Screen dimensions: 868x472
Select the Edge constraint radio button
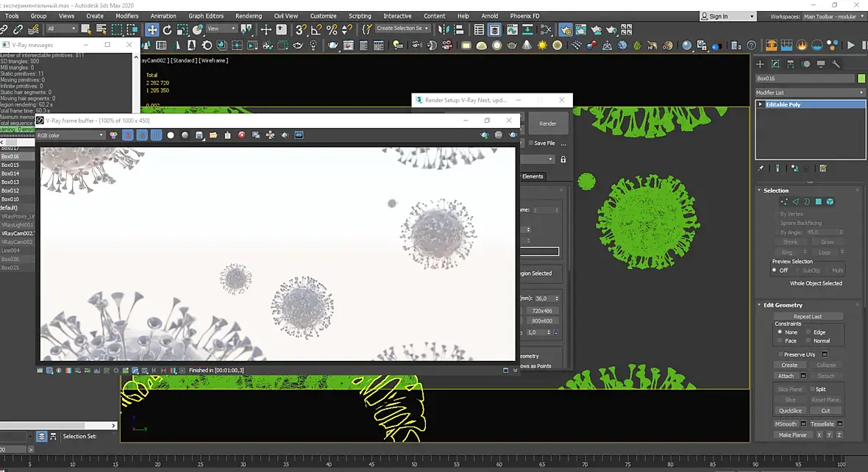(x=808, y=332)
